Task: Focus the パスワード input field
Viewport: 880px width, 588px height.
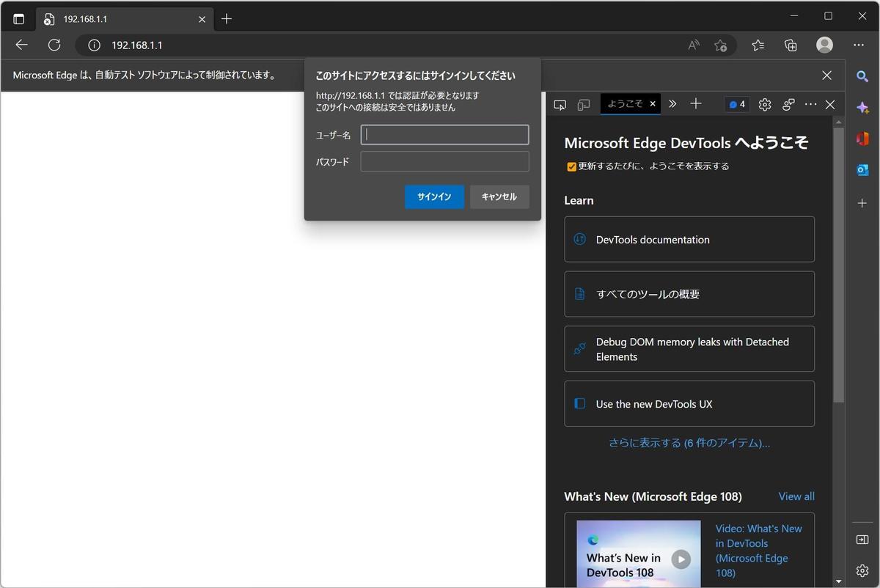Action: (x=444, y=161)
